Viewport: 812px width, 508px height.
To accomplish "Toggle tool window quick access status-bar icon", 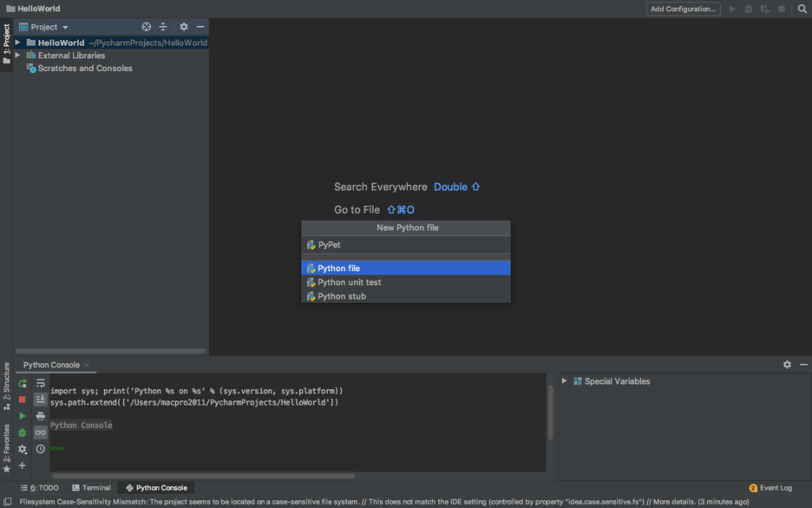I will pos(7,502).
